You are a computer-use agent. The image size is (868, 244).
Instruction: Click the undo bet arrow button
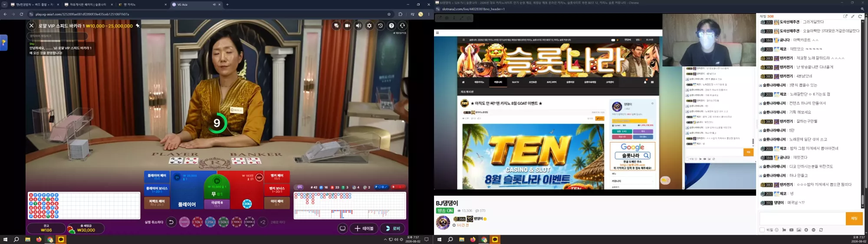(x=171, y=222)
